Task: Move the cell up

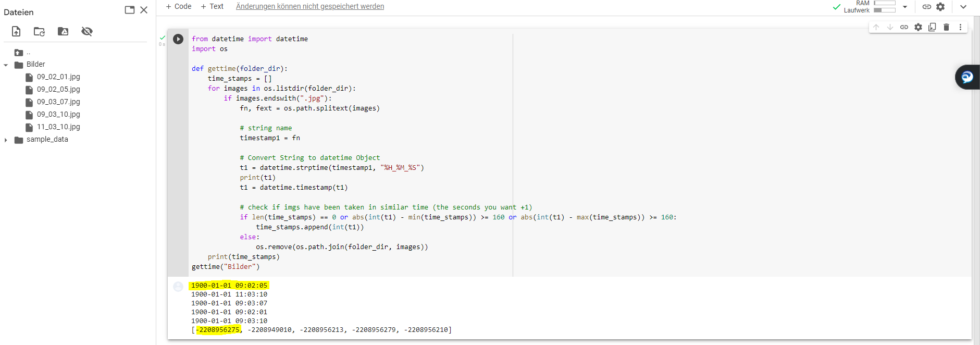Action: pos(876,27)
